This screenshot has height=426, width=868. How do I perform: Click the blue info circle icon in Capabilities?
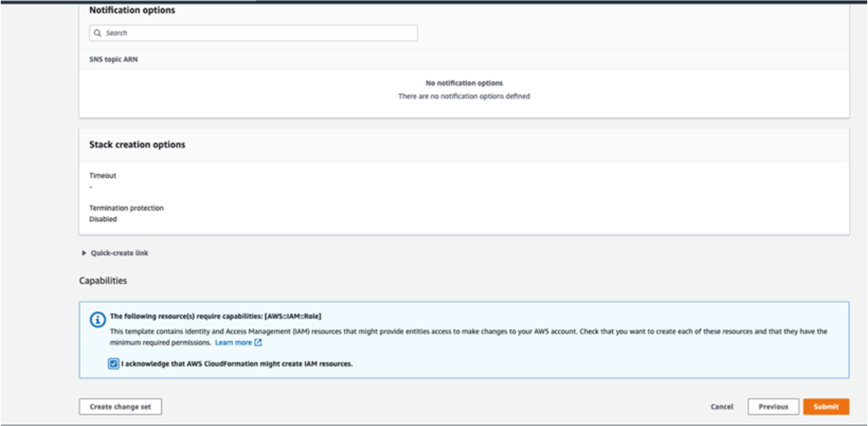click(97, 320)
